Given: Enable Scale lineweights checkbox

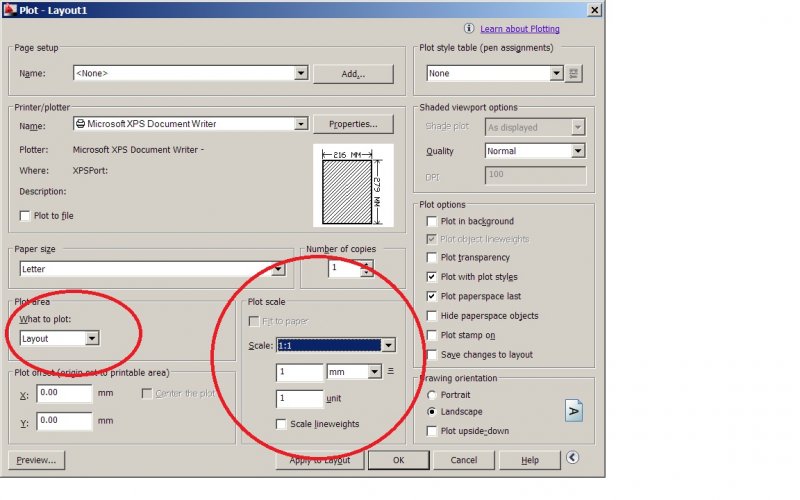Looking at the screenshot, I should (281, 424).
